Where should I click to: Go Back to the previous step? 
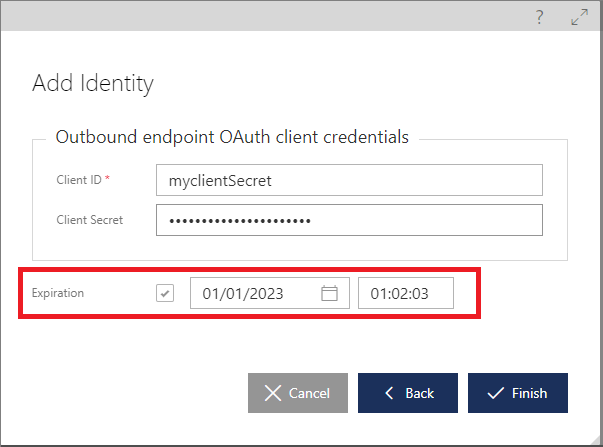pos(408,393)
